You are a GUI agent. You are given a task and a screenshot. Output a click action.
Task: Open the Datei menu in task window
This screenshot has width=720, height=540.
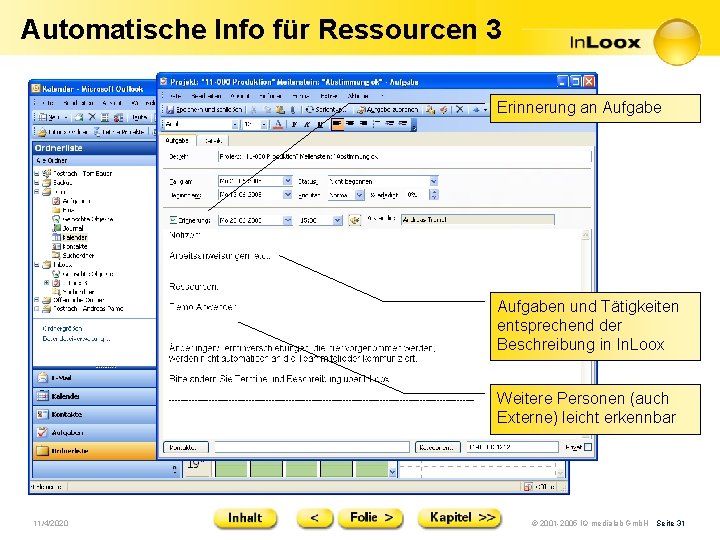(x=176, y=96)
